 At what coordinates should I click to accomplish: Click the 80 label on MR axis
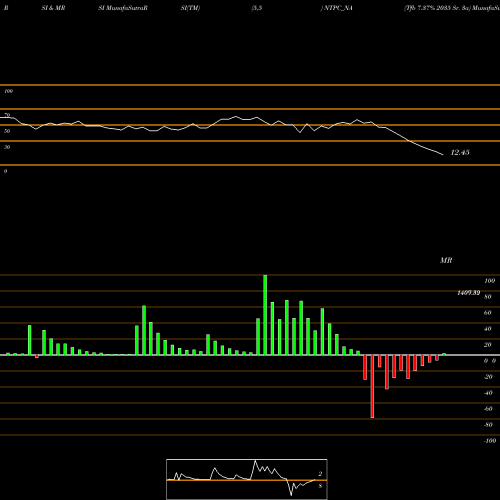[488, 297]
